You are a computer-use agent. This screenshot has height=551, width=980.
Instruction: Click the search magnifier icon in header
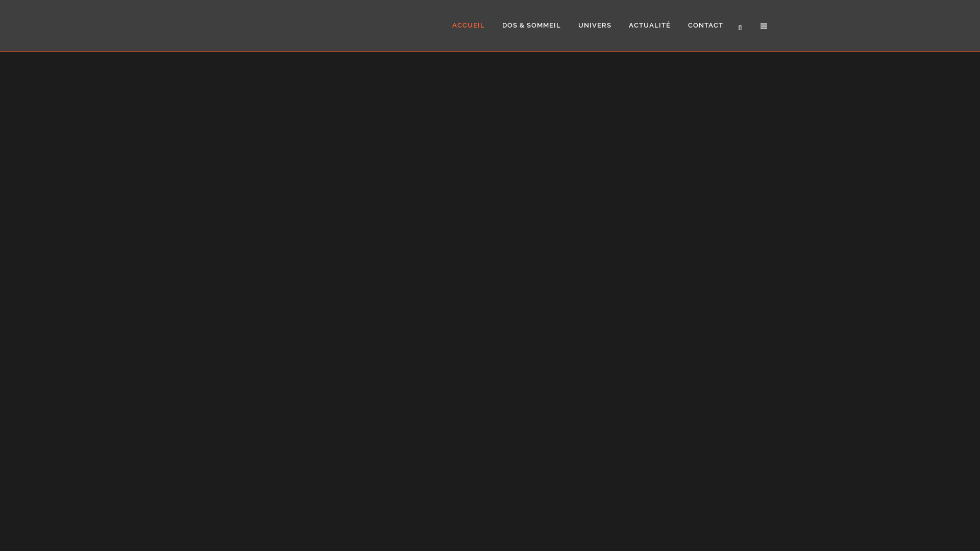coord(740,28)
